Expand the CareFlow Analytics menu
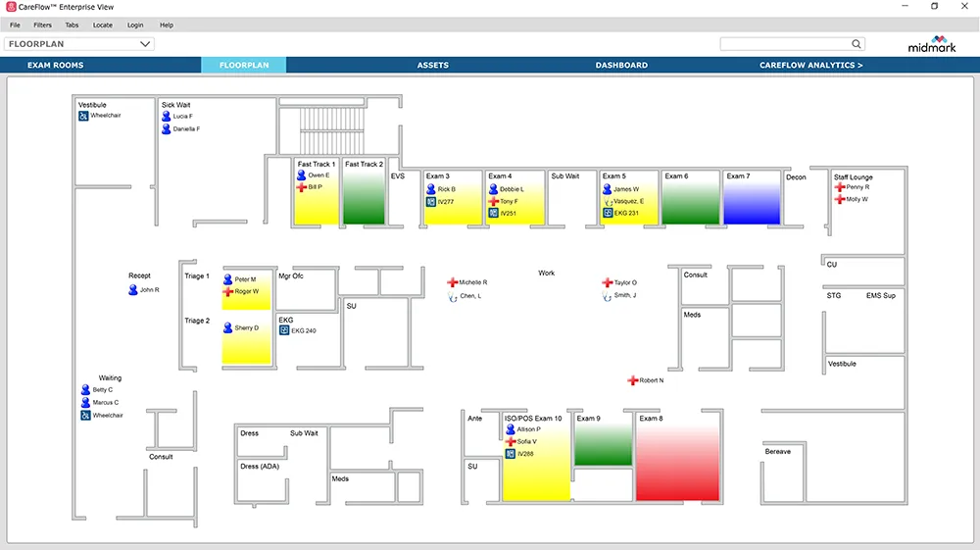Viewport: 980px width, 550px height. pos(810,66)
